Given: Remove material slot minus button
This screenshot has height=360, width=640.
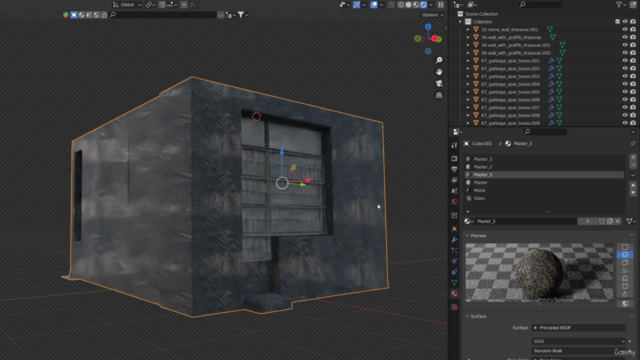Looking at the screenshot, I should 633,165.
